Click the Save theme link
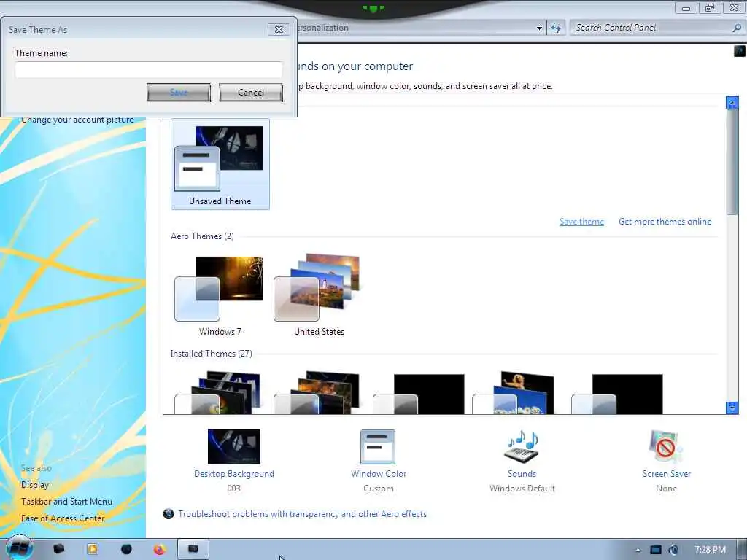The image size is (747, 560). point(581,222)
